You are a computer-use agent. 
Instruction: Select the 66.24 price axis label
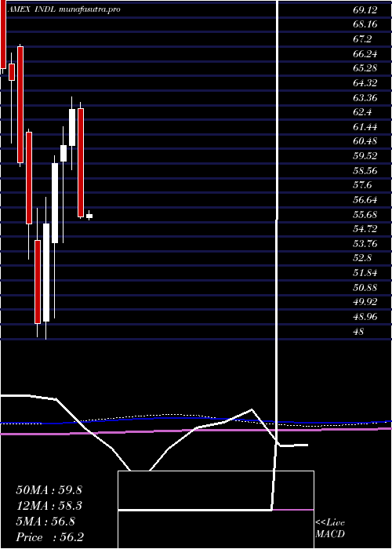click(365, 54)
